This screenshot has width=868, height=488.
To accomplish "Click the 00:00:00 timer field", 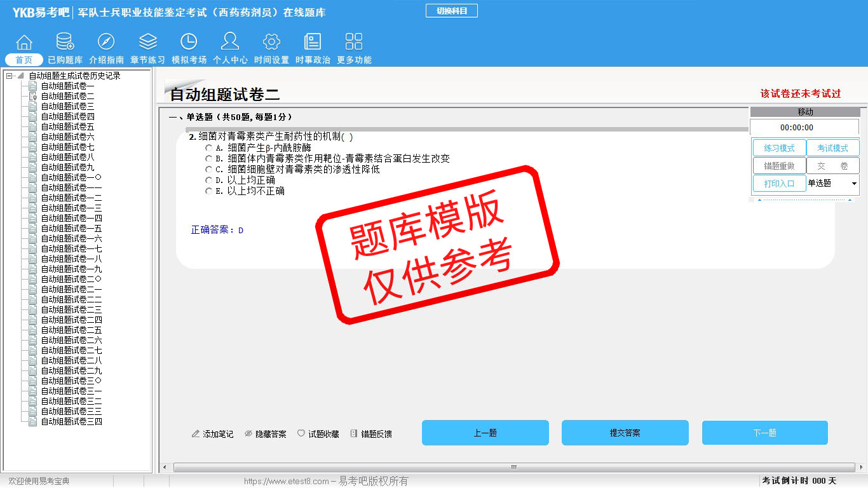I will pyautogui.click(x=804, y=127).
